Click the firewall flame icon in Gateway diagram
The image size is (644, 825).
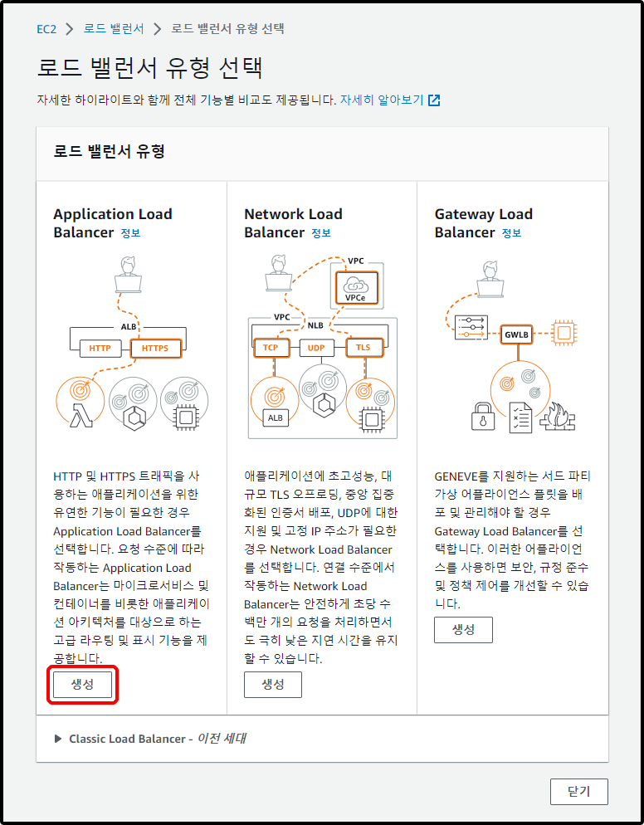click(x=557, y=416)
